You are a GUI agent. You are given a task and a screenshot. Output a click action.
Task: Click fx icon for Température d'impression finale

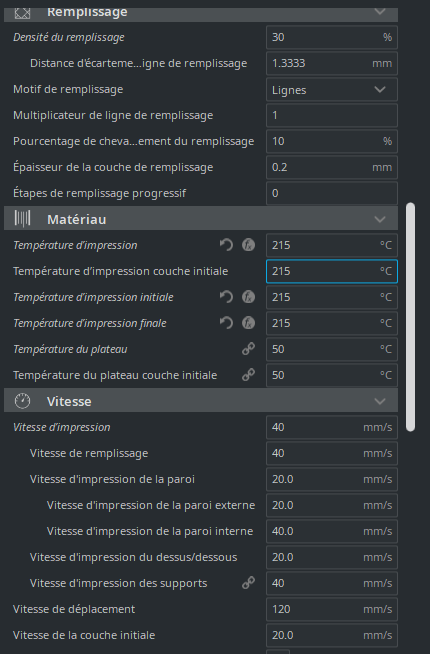pyautogui.click(x=249, y=323)
